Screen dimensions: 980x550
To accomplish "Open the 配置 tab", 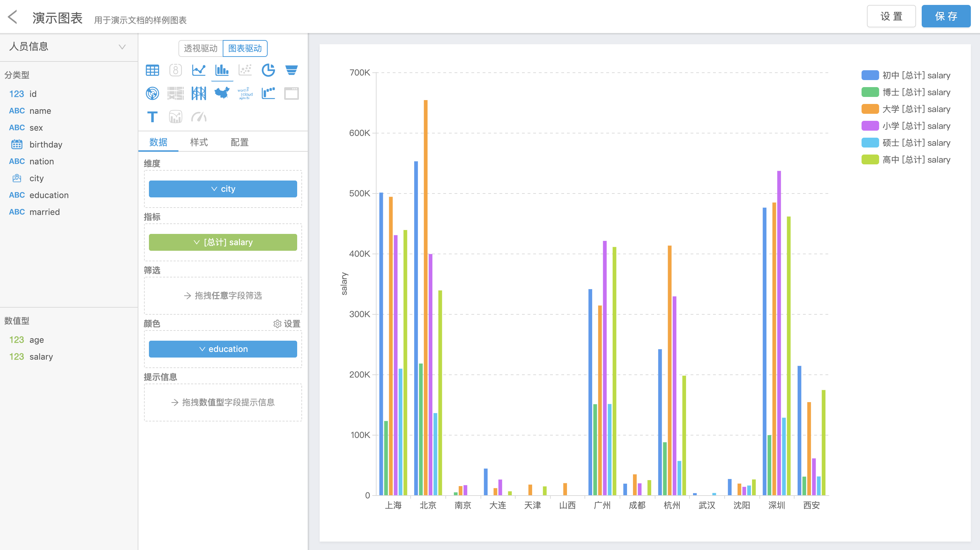I will (239, 142).
